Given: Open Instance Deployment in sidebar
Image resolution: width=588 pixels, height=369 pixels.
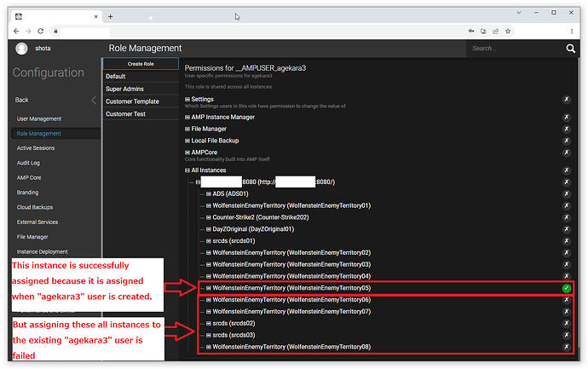Looking at the screenshot, I should pos(42,251).
